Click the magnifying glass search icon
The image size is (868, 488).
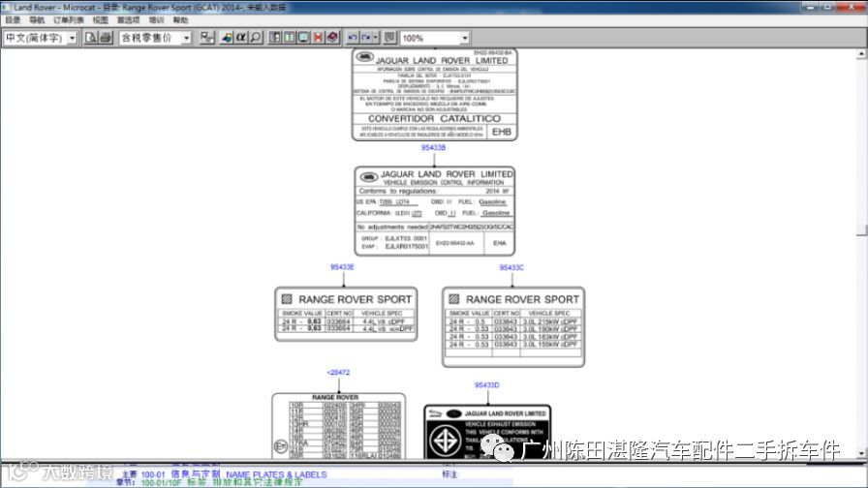coord(255,38)
